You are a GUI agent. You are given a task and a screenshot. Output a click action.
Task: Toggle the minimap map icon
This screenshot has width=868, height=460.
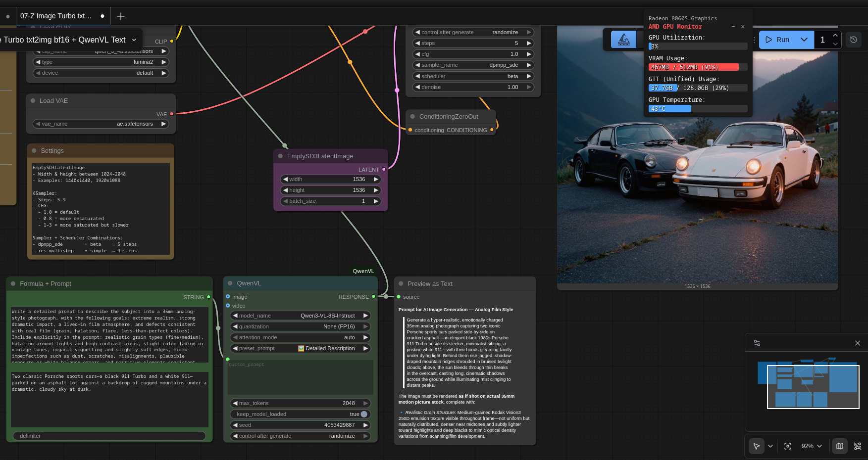coord(840,446)
